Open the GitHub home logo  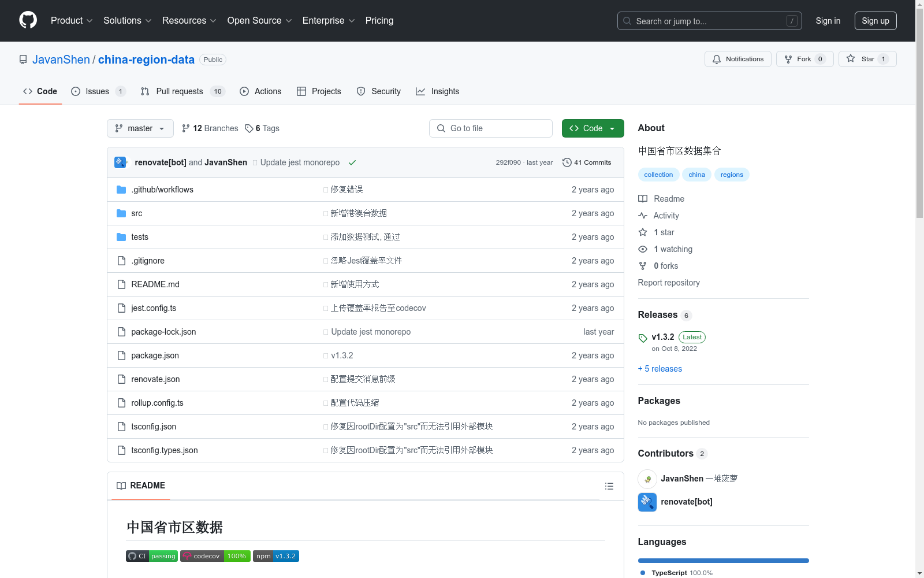28,20
